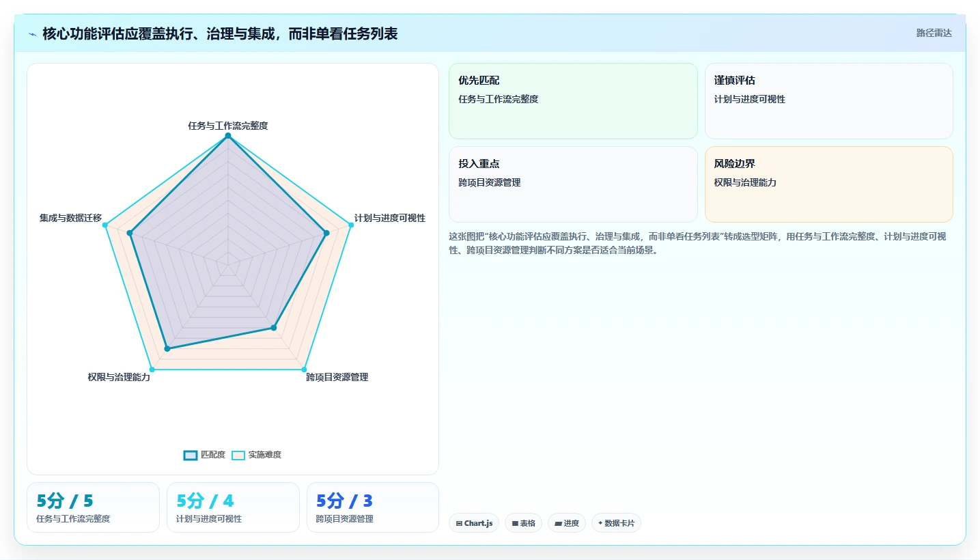Click the 集成与数据迁移 radar axis label
Screen dimensions: 980x560
coord(70,218)
